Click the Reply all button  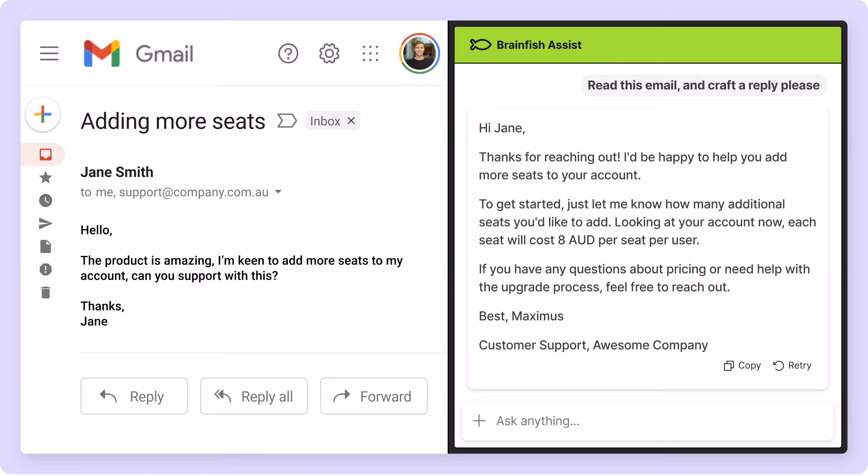254,396
